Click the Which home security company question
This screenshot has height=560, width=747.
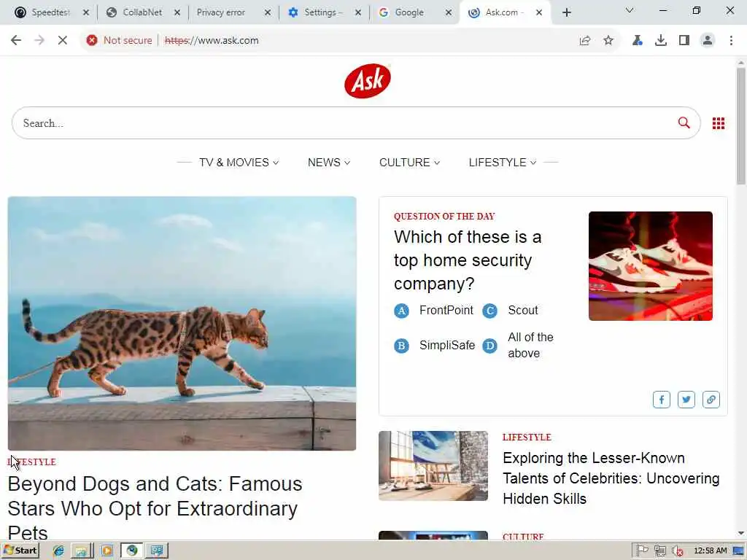468,260
